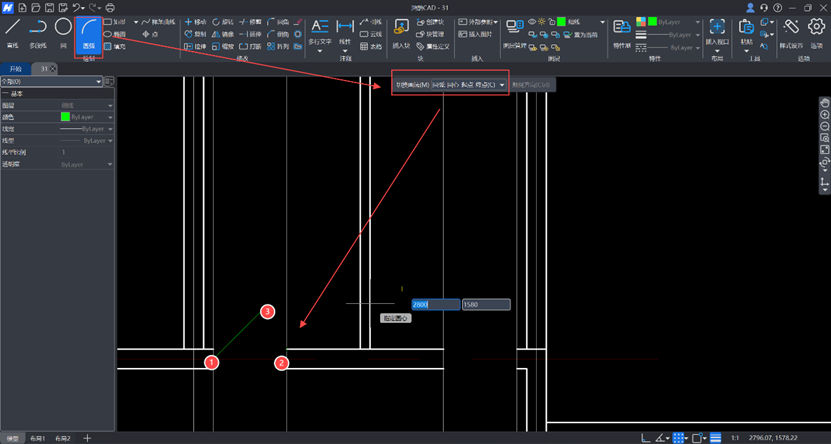
Task: Activate the Stretch (拉伸) command
Action: [195, 47]
